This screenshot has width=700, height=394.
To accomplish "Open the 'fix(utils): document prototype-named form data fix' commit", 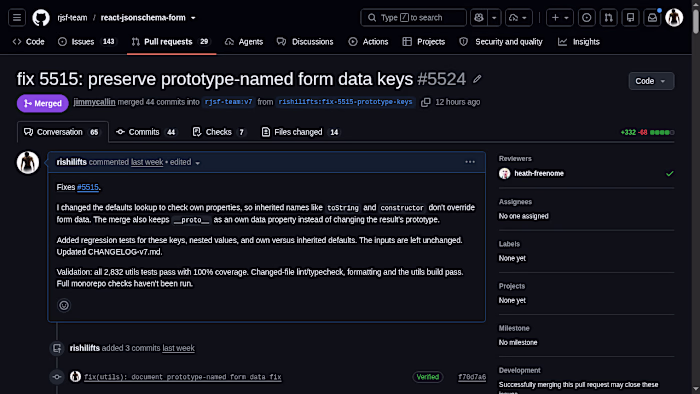I will tap(183, 377).
